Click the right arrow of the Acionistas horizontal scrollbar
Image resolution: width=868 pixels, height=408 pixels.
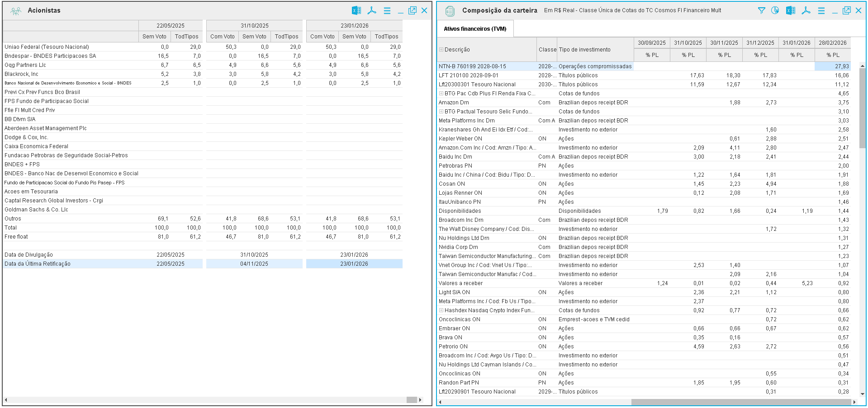420,400
